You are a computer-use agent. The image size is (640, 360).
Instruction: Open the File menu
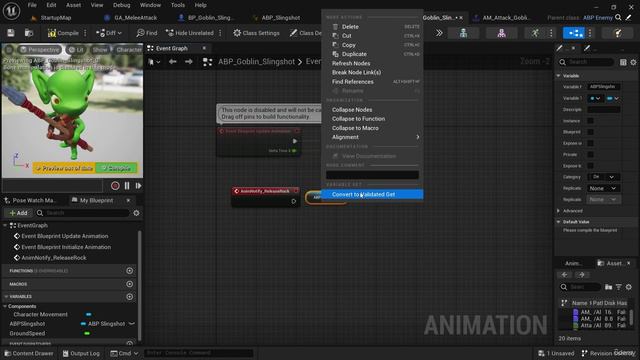[x=32, y=5]
